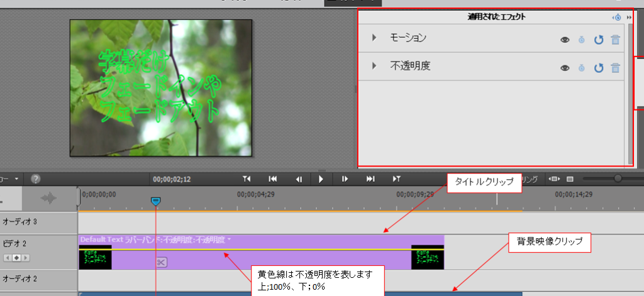This screenshot has width=644, height=296.
Task: Click the yellow opacity rubber band line
Action: click(x=261, y=249)
